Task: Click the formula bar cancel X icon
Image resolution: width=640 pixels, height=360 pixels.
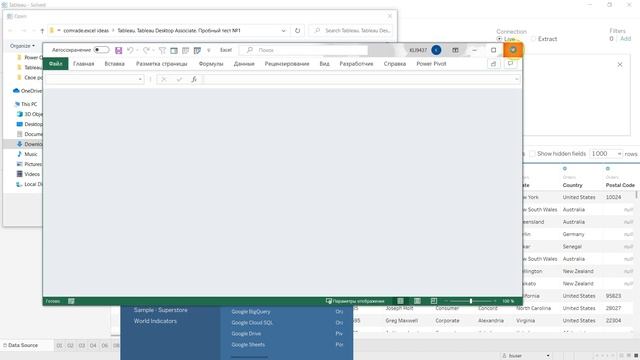Action: (164, 79)
